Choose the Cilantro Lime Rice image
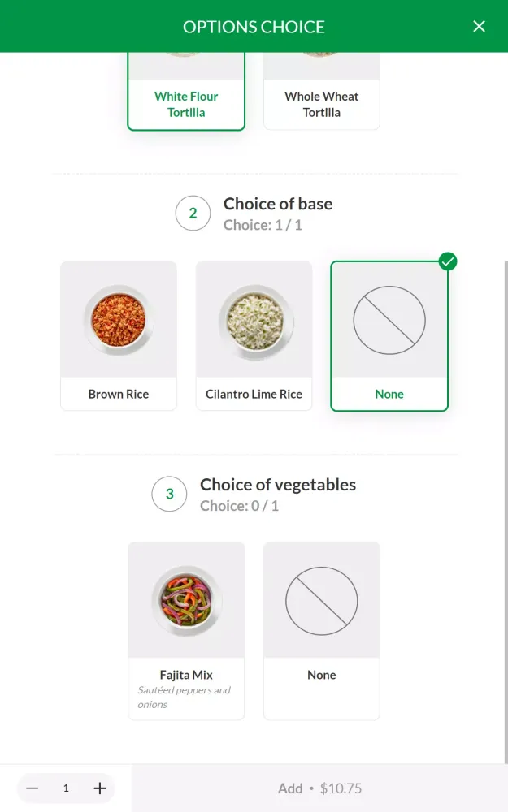The height and width of the screenshot is (812, 508). 254,319
